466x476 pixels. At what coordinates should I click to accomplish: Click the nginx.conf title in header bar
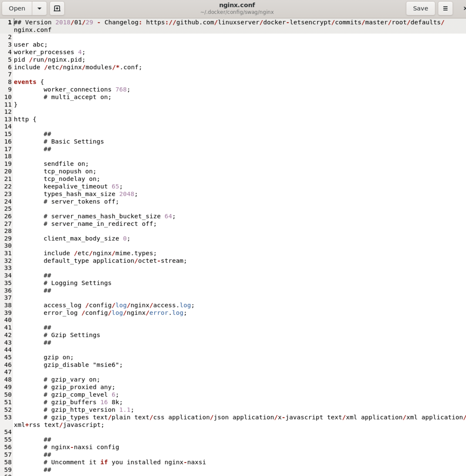point(237,5)
